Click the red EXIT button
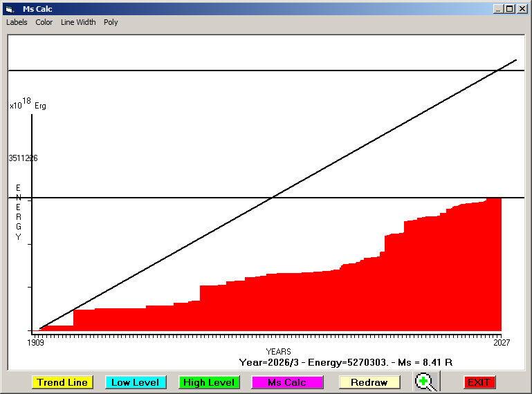Screen dimensions: 532x394 [479, 382]
